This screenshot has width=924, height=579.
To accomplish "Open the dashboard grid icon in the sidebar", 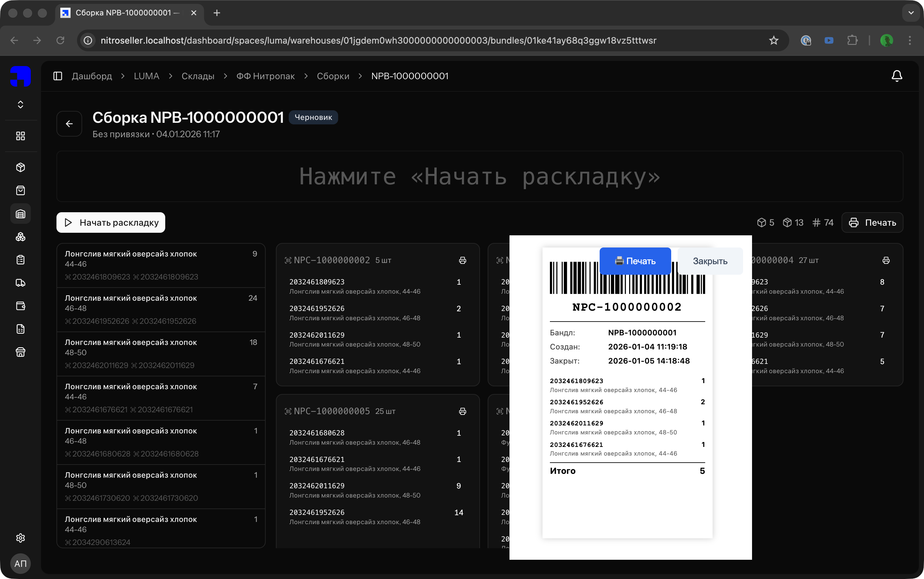I will click(20, 136).
